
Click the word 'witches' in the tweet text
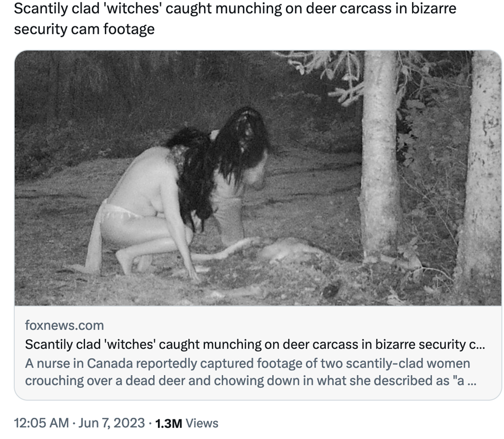coord(130,9)
